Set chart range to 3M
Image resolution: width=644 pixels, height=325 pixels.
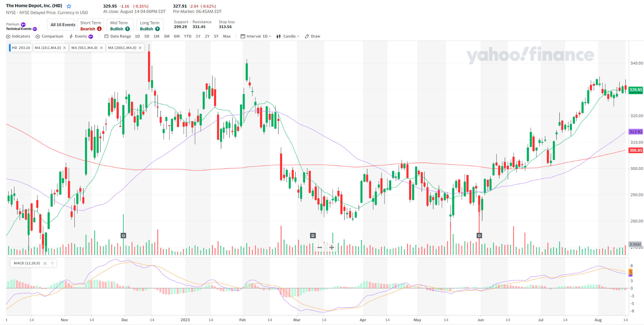[167, 36]
